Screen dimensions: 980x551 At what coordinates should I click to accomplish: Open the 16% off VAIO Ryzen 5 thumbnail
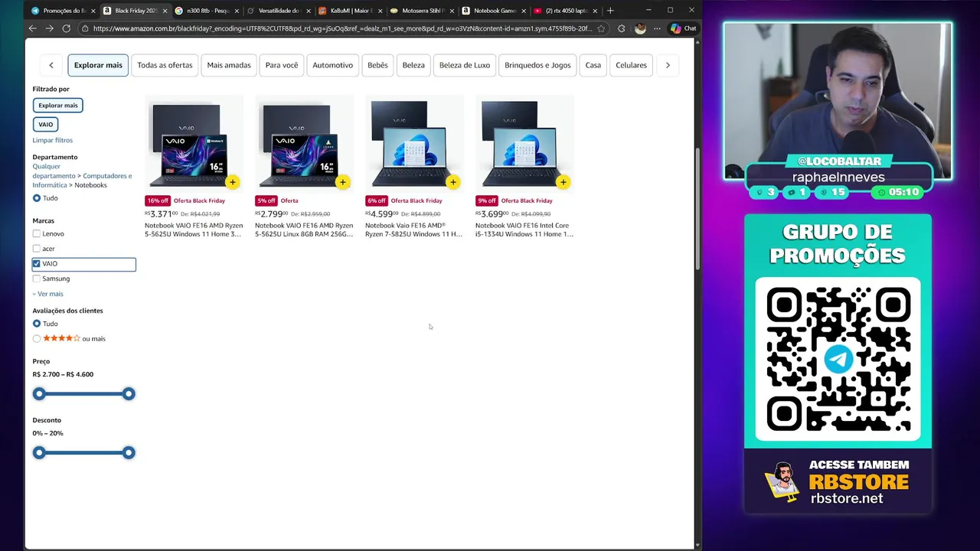tap(194, 144)
